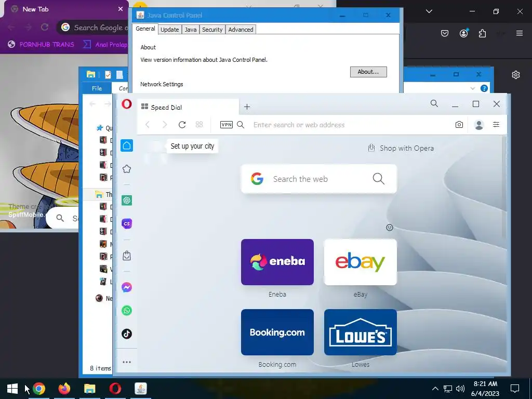Open the eBay speed dial tile
The width and height of the screenshot is (532, 399).
[x=361, y=262]
